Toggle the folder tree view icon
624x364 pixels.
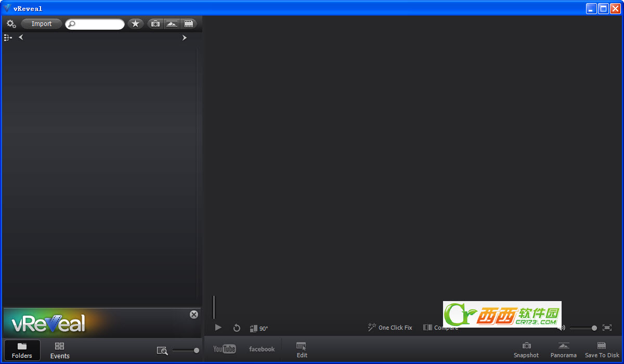(x=8, y=37)
